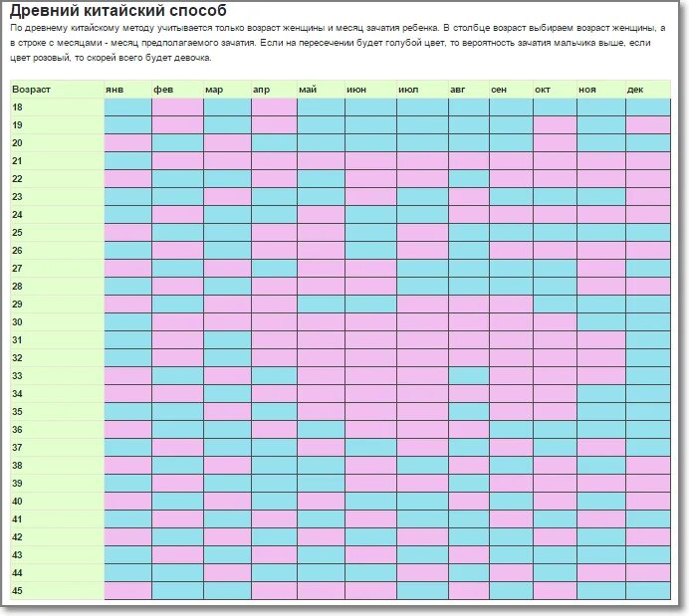Image resolution: width=689 pixels, height=616 pixels.
Task: Click the pink cell for age 45, янв
Action: 127,591
